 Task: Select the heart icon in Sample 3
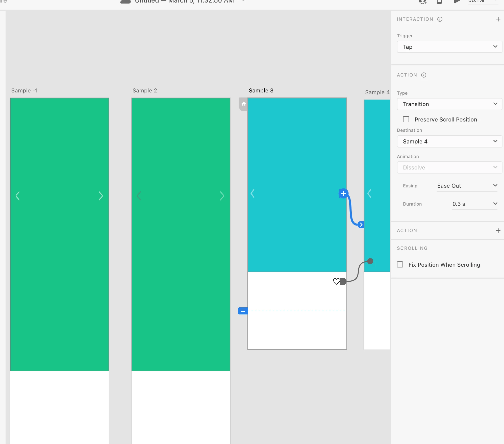pos(336,281)
